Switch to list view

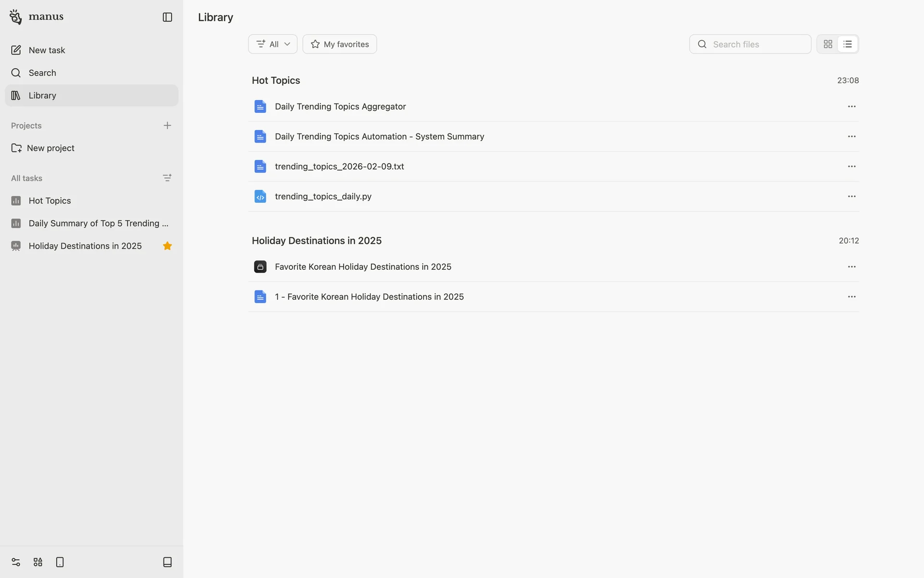(847, 44)
